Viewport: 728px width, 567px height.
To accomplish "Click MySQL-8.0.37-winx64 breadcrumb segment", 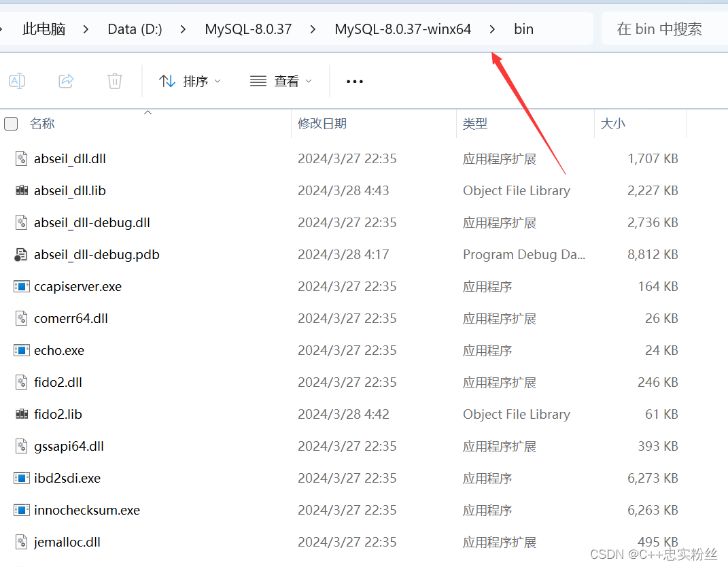I will (x=403, y=29).
